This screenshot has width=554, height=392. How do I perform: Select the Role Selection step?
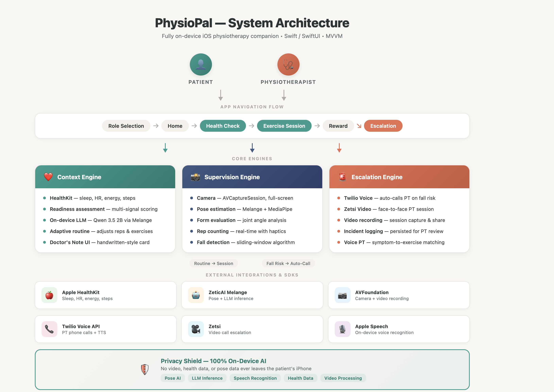(126, 126)
